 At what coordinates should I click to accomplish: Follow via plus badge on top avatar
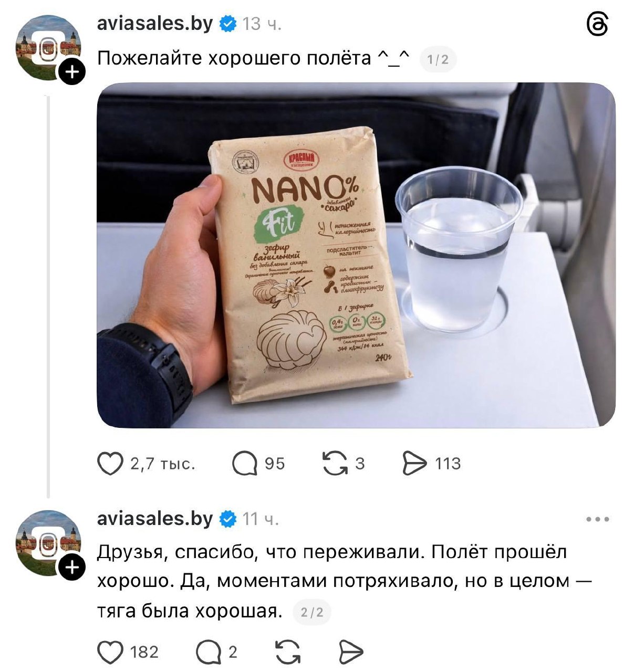pyautogui.click(x=72, y=73)
